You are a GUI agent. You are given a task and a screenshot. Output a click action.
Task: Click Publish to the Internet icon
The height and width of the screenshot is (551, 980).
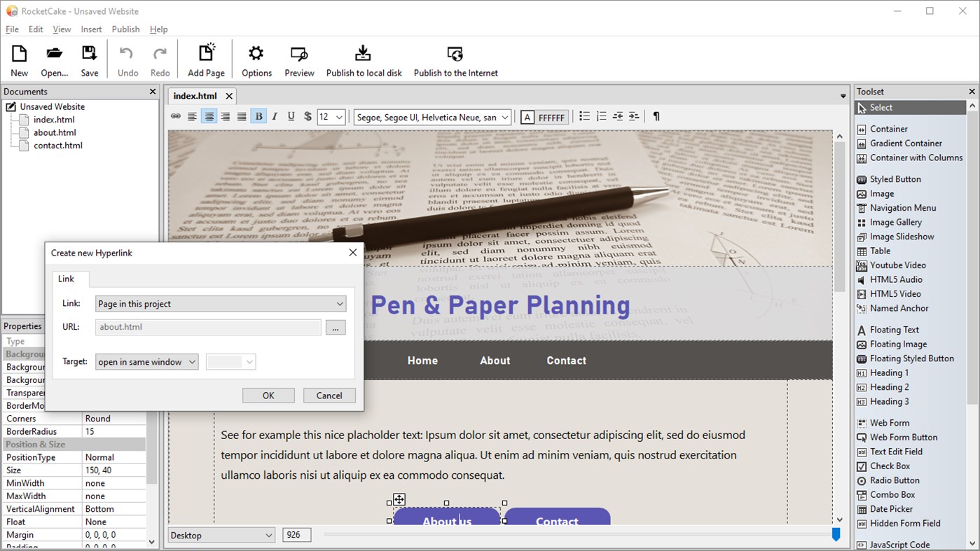pos(455,59)
